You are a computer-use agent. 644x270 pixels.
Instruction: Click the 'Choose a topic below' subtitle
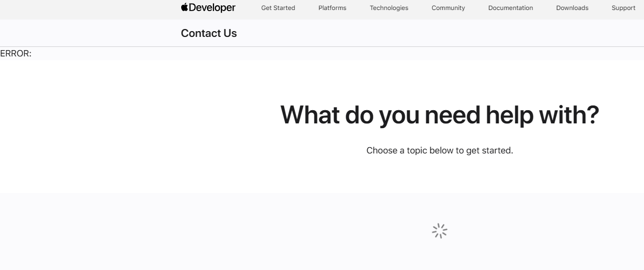[x=440, y=151]
